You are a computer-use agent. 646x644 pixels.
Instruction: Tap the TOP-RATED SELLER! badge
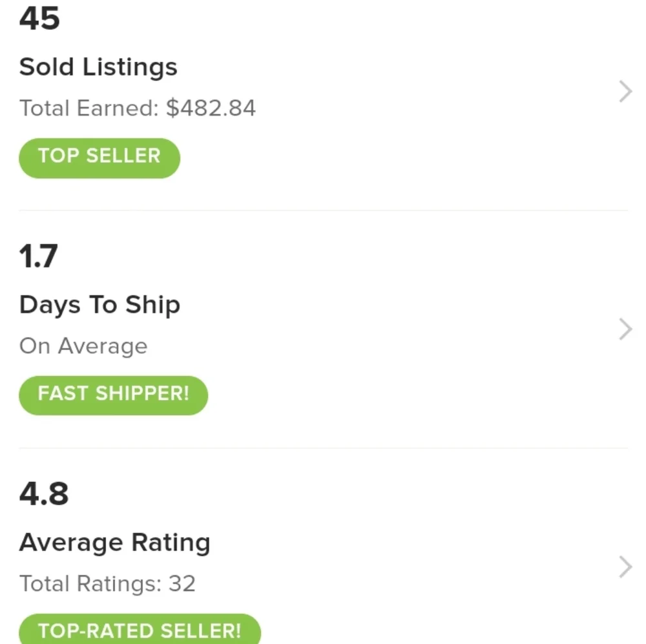tap(140, 630)
